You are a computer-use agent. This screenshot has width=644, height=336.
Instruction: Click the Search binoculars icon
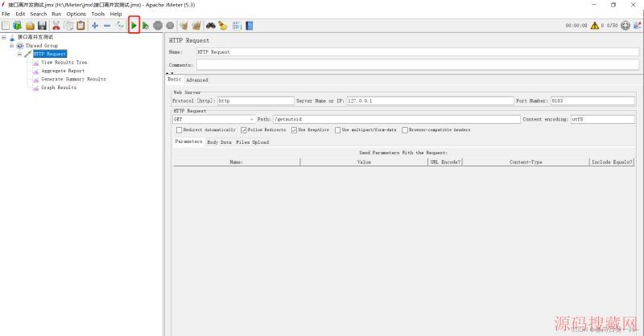pyautogui.click(x=211, y=26)
